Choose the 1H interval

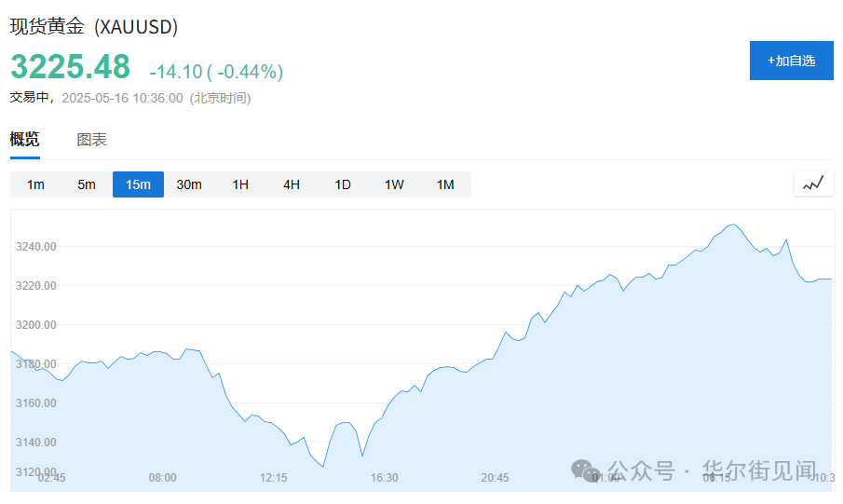pos(240,184)
